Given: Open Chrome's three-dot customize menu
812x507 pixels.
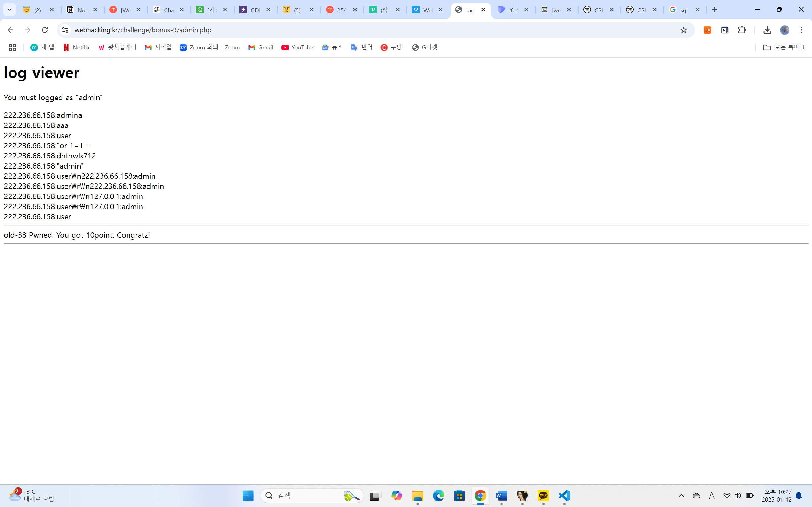Looking at the screenshot, I should pos(802,30).
